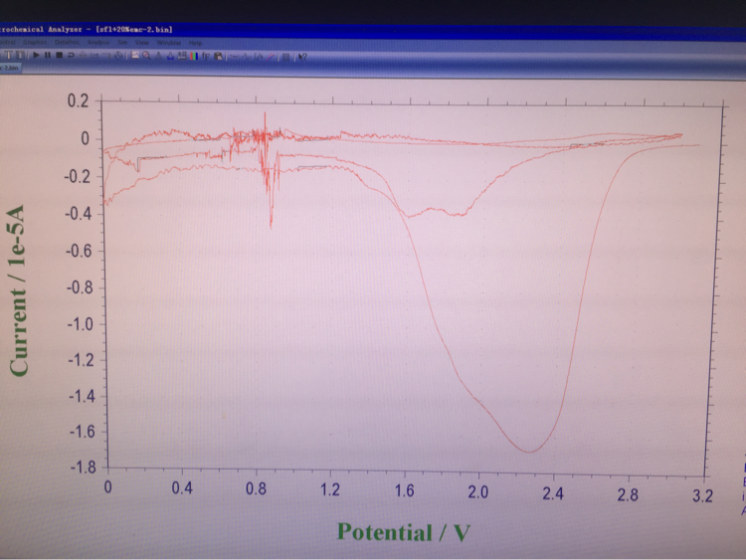Open the Technique selection (T) tool
The image size is (746, 560).
point(8,55)
